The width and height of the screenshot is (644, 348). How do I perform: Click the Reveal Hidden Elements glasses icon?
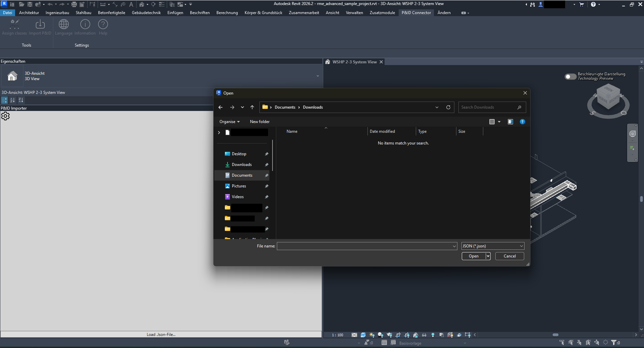[424, 335]
